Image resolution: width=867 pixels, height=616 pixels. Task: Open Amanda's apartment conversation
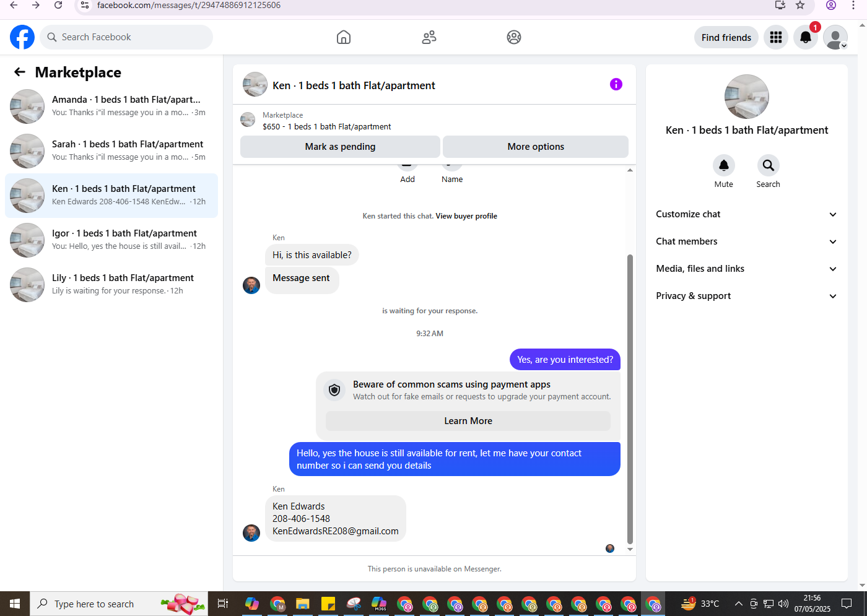pos(111,106)
